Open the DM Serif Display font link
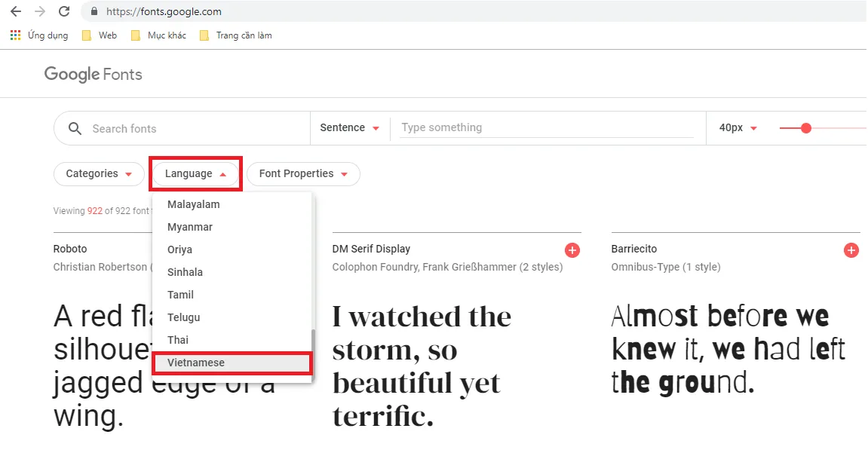This screenshot has height=450, width=868. [x=372, y=249]
